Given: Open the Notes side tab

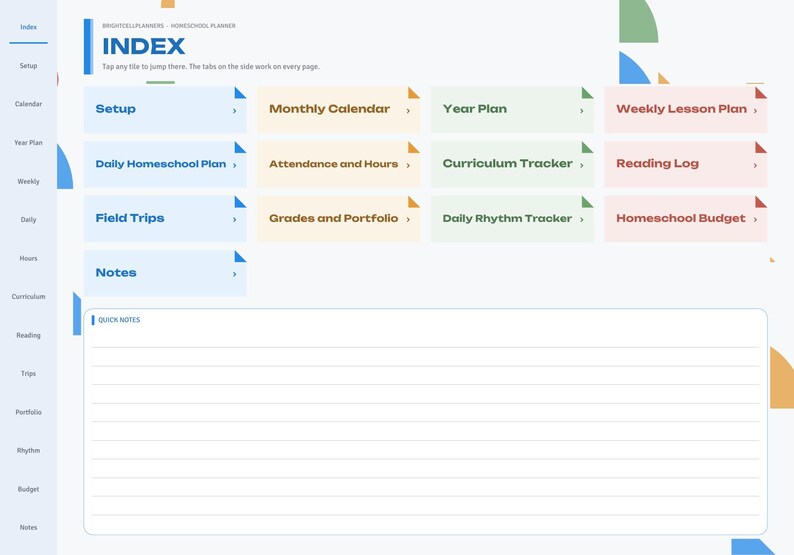Looking at the screenshot, I should click(28, 527).
